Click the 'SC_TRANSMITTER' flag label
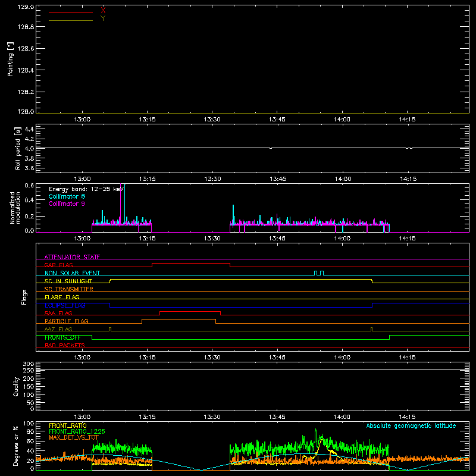476x476 pixels. (69, 289)
